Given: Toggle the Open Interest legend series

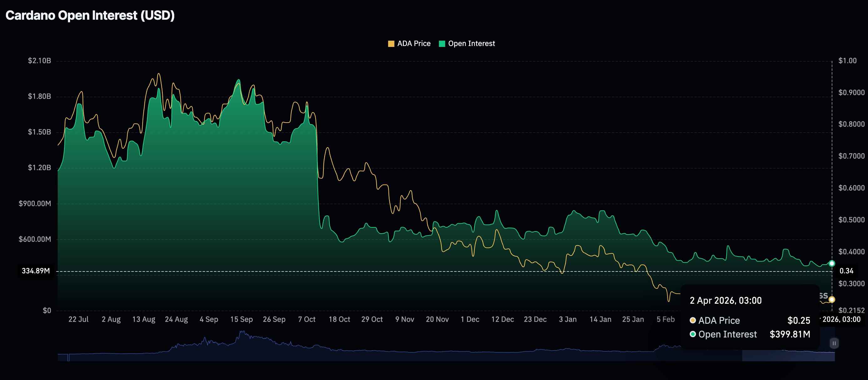Looking at the screenshot, I should pyautogui.click(x=471, y=43).
